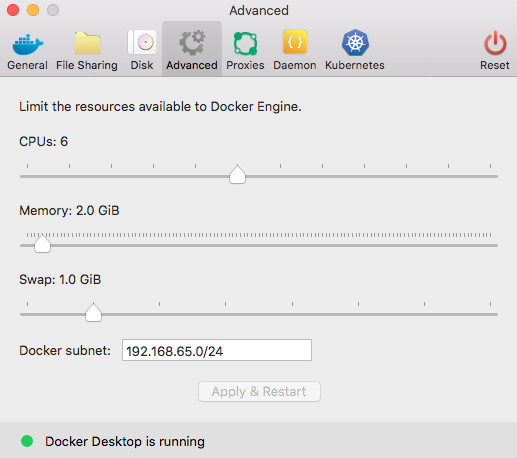
Task: Click the 'Memory: 2.0 GiB' label
Action: [69, 210]
